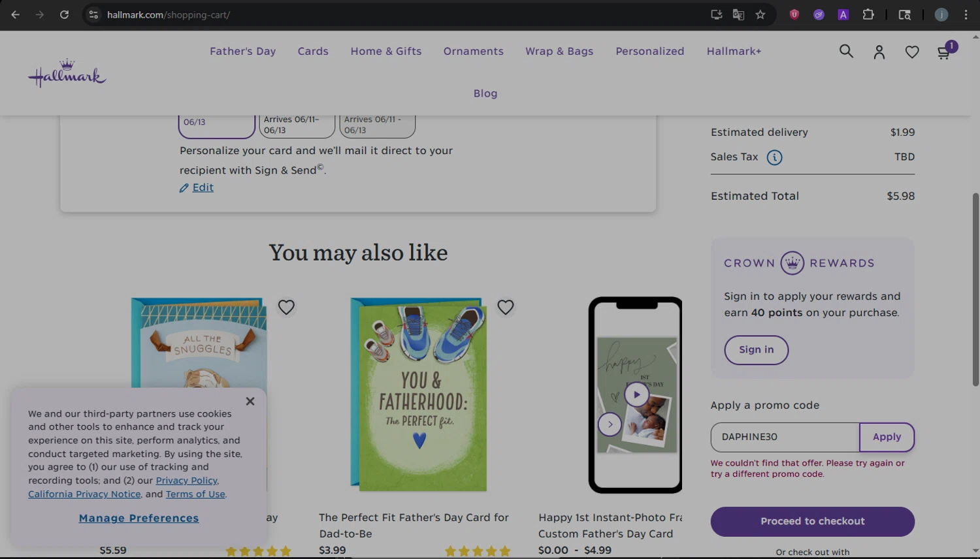Open the Hallmark+ menu
The height and width of the screenshot is (559, 980).
click(x=734, y=51)
